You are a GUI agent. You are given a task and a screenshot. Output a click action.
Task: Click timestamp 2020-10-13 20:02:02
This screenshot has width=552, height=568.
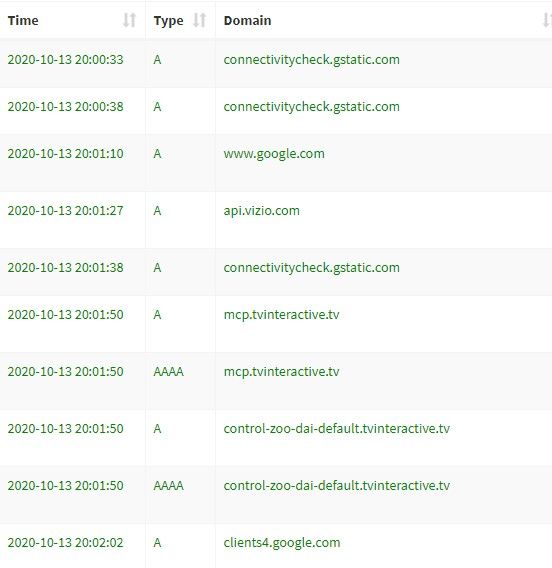tap(66, 543)
